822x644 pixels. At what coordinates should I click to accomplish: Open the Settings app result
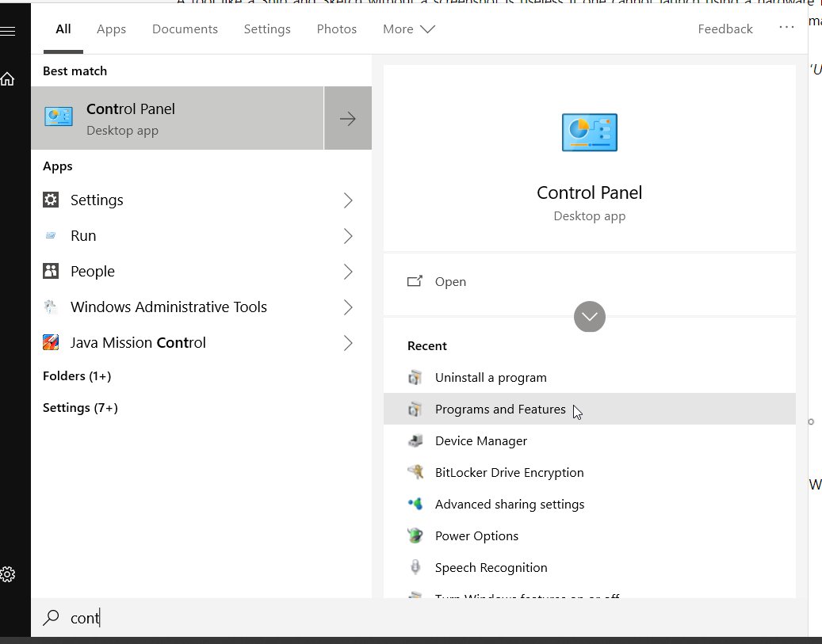click(x=96, y=200)
